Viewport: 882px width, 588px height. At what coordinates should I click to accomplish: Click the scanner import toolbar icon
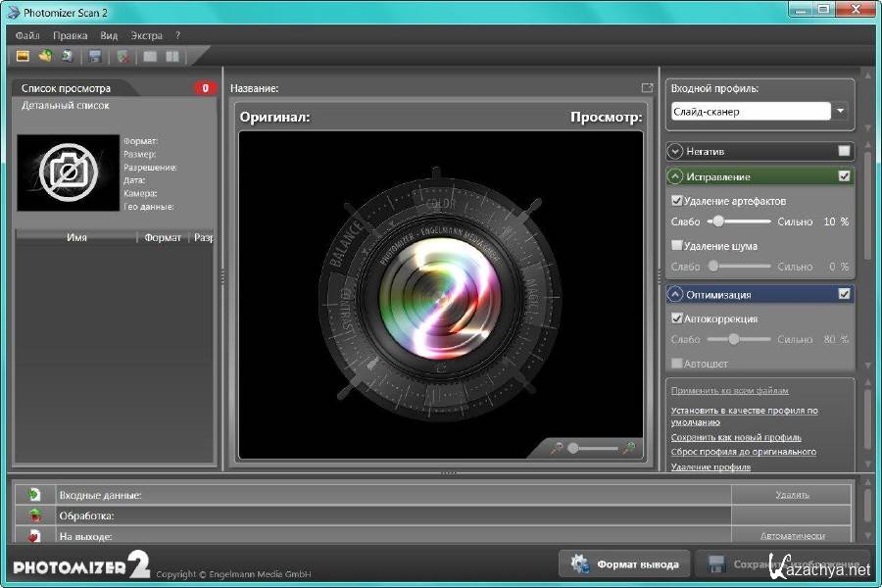point(67,56)
